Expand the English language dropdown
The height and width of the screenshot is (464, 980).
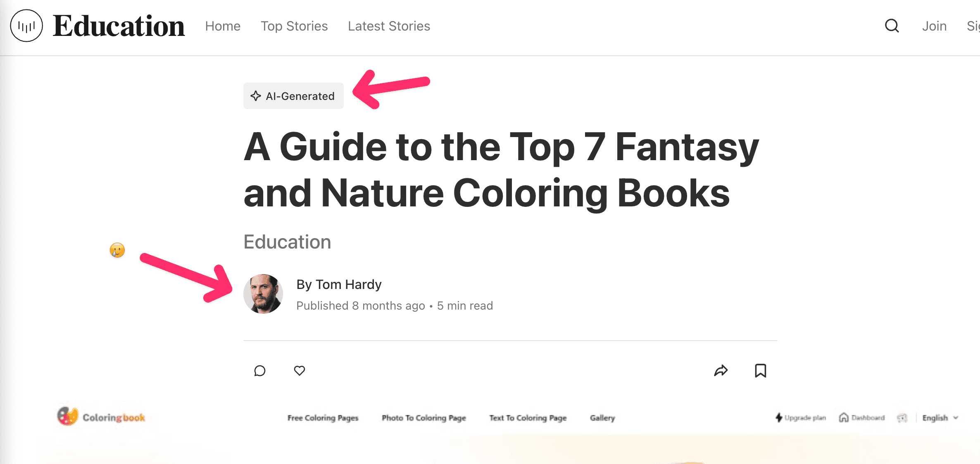940,418
